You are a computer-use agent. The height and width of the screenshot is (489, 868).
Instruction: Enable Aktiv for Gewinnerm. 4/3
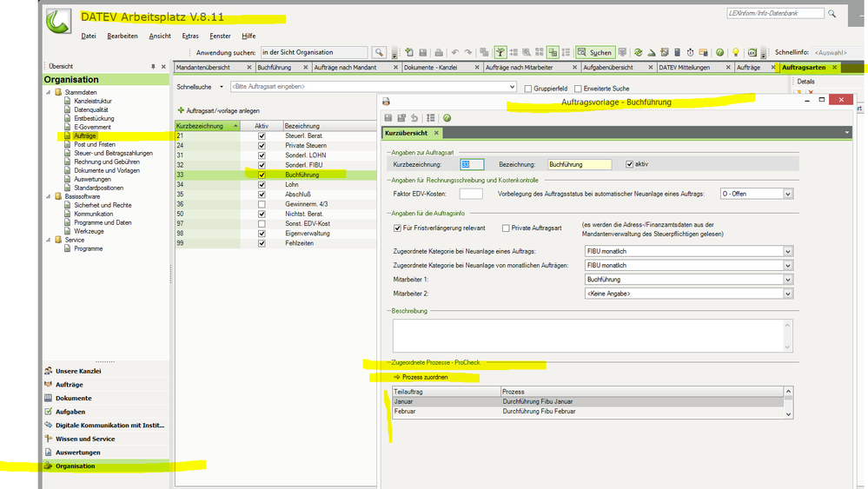pyautogui.click(x=262, y=204)
